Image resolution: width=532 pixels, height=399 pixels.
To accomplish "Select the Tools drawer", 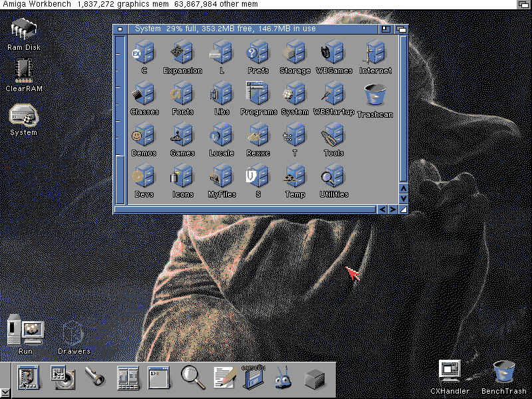I will [334, 136].
